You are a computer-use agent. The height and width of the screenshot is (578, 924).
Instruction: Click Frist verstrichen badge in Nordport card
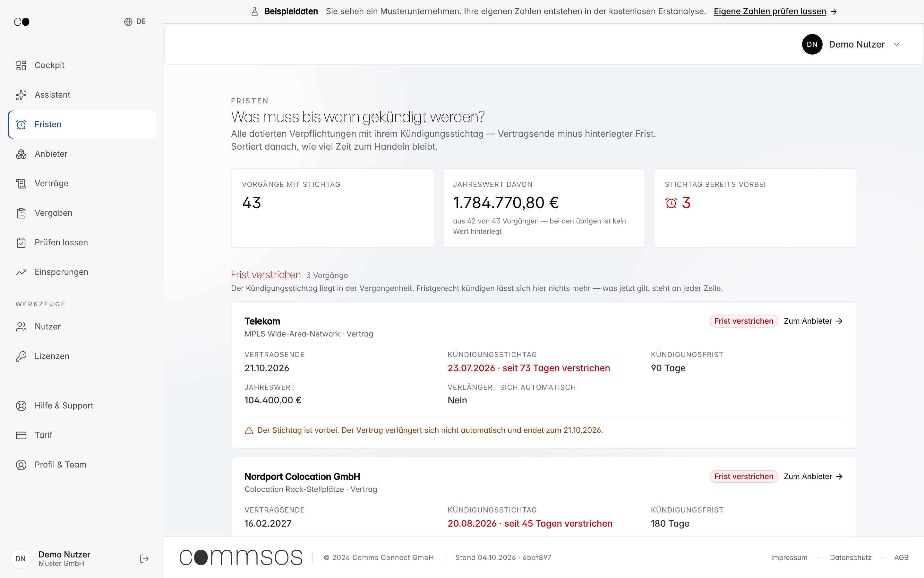click(743, 477)
